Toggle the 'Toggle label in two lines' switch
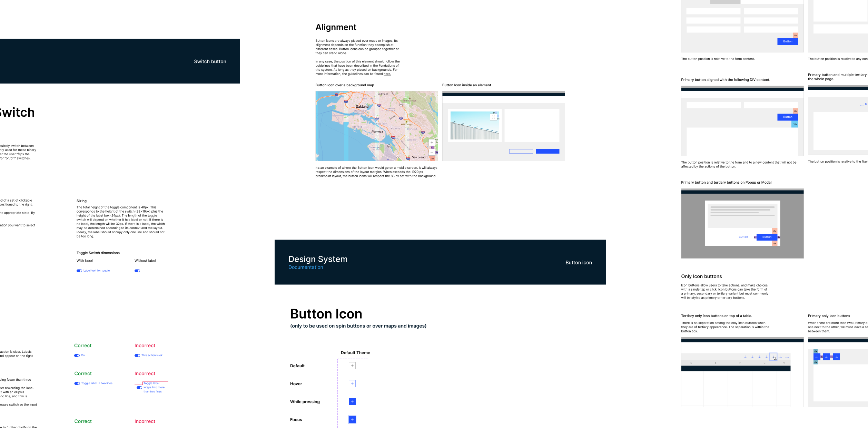868x428 pixels. coord(77,383)
